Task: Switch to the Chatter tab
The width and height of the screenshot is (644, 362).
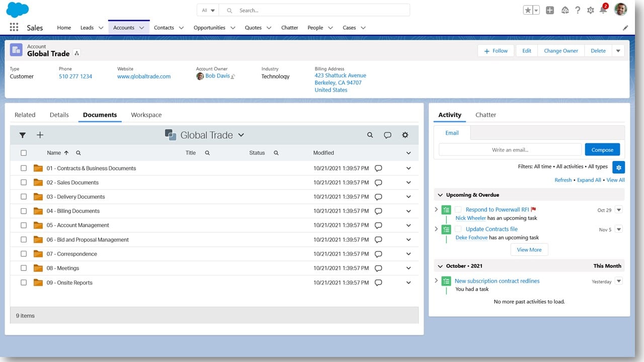Action: (x=485, y=115)
